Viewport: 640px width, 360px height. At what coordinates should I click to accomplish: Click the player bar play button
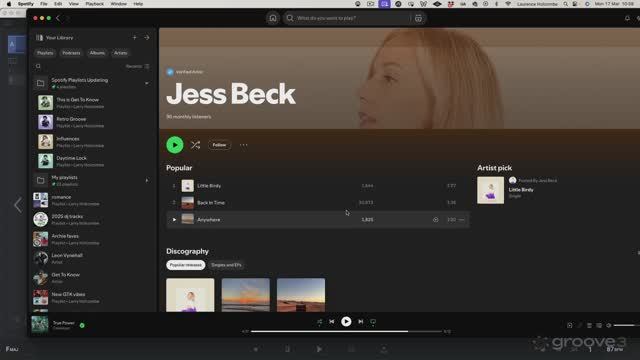[346, 322]
